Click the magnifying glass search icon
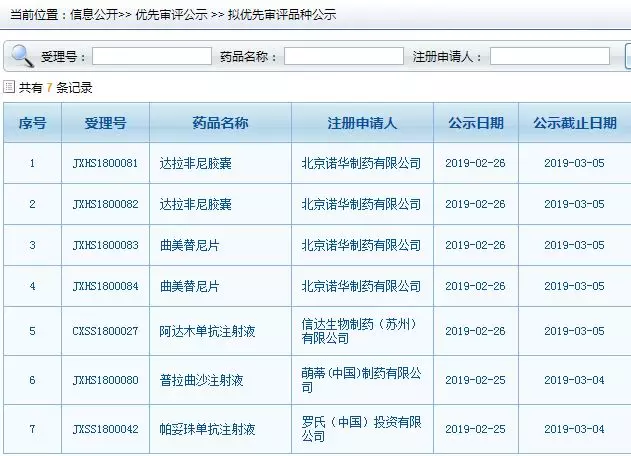The image size is (631, 456). click(x=23, y=56)
